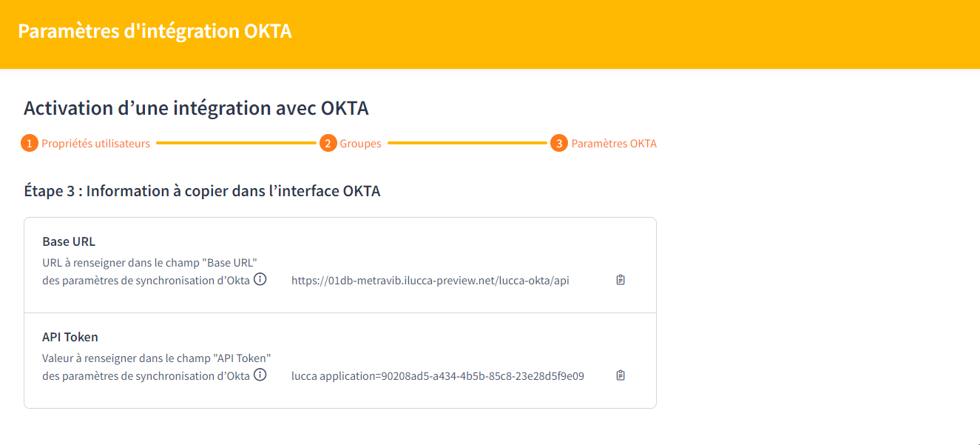Show info tooltip for Base URL field
Image resolution: width=980 pixels, height=445 pixels.
coord(260,279)
